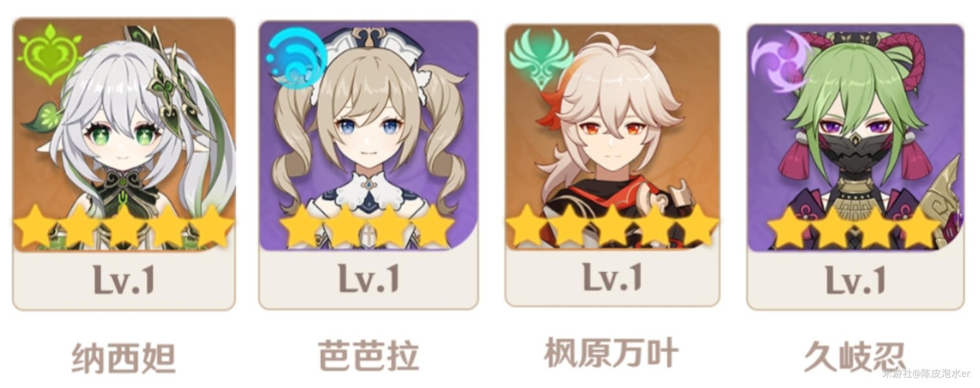Viewport: 980px width, 388px height.
Task: Click the five-star rating row on Kazuha's card
Action: [612, 226]
